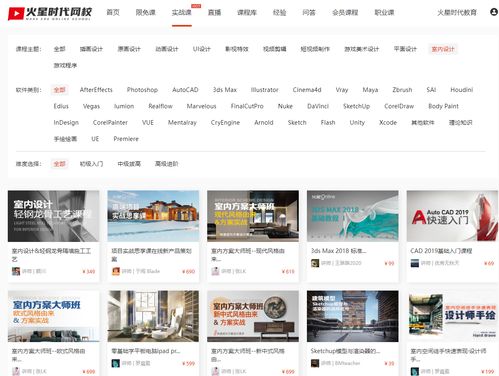Screen dimensions: 499x376
Task: Click instructor avatar under 室内设计&轻钢龙骨 course
Action: pyautogui.click(x=16, y=271)
